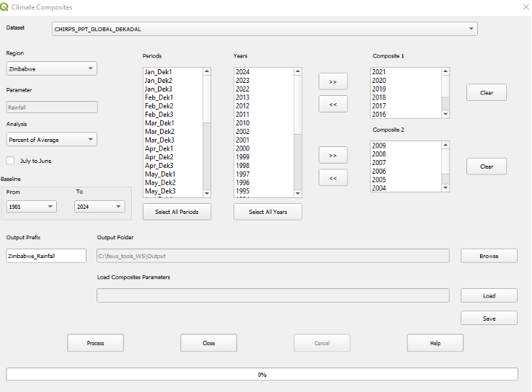Browse for the output folder
This screenshot has height=392, width=532.
[489, 256]
